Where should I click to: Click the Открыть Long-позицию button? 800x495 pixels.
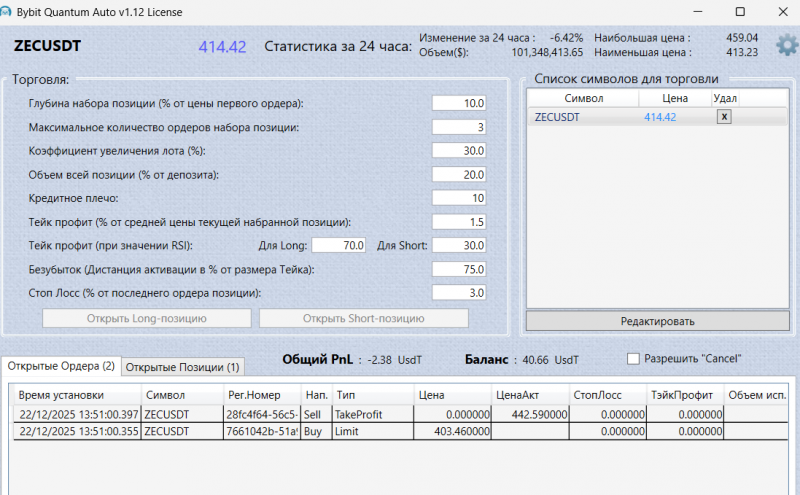[146, 318]
